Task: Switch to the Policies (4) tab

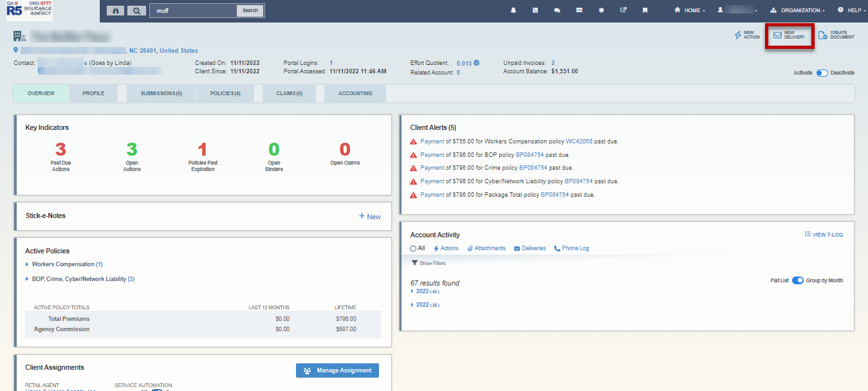Action: point(225,93)
